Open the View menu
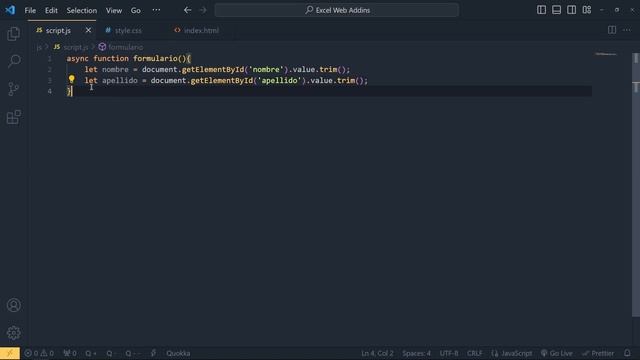Screen dimensions: 640x360 coord(114,10)
